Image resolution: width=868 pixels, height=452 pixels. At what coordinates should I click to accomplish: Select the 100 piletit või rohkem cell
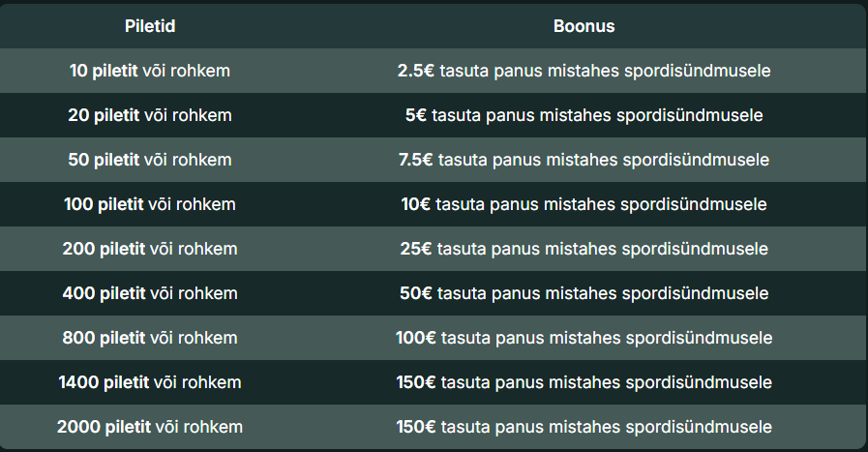coord(150,204)
